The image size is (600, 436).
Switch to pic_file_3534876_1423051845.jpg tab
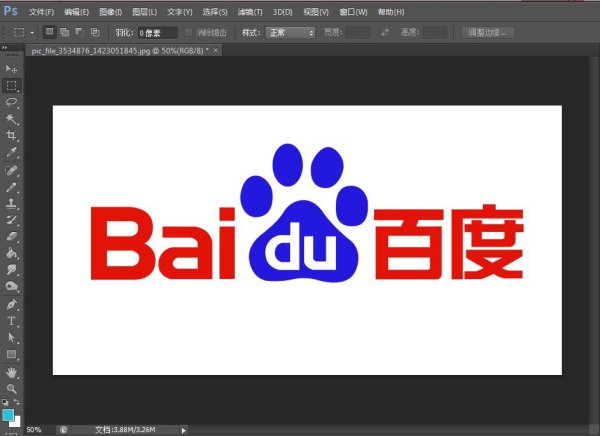click(120, 51)
